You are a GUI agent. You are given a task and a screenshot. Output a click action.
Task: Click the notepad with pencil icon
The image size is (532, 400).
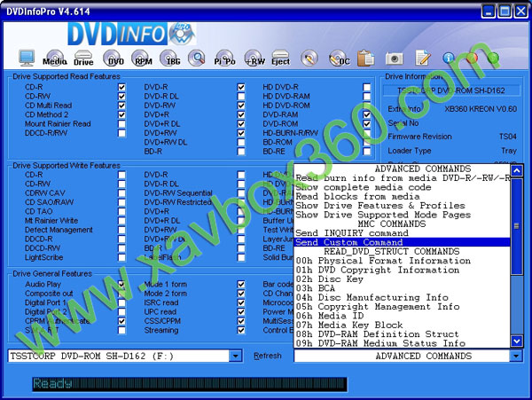click(423, 58)
